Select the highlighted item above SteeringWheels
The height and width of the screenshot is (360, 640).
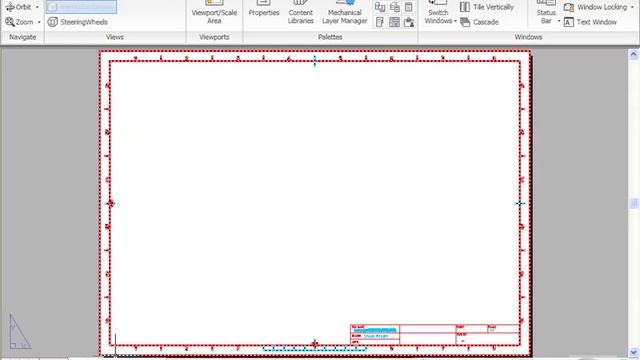(x=81, y=7)
